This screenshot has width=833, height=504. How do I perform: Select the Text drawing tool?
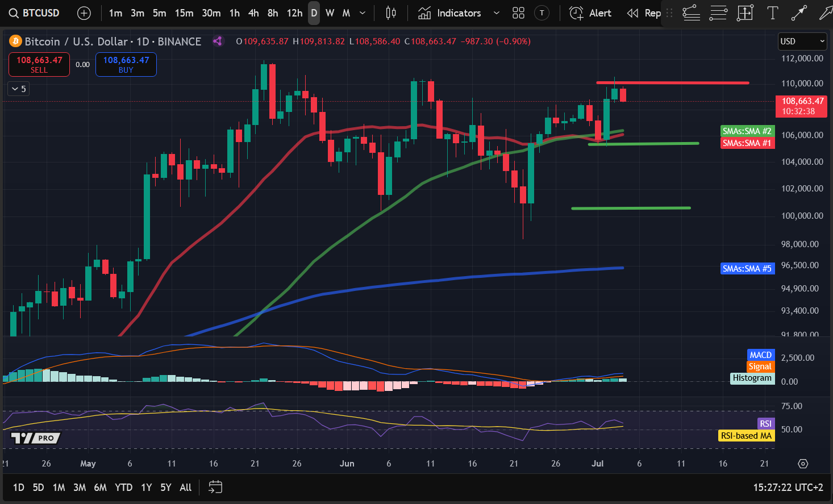pyautogui.click(x=772, y=13)
